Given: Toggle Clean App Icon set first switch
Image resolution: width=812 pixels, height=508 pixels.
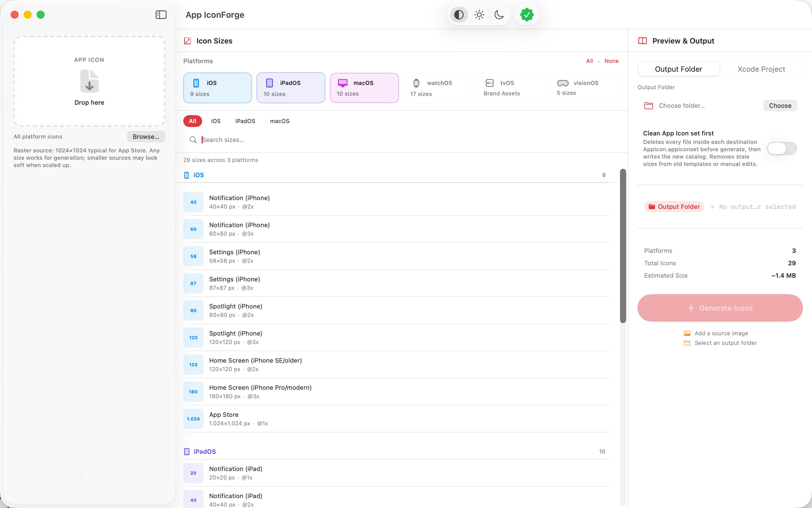Looking at the screenshot, I should click(782, 148).
